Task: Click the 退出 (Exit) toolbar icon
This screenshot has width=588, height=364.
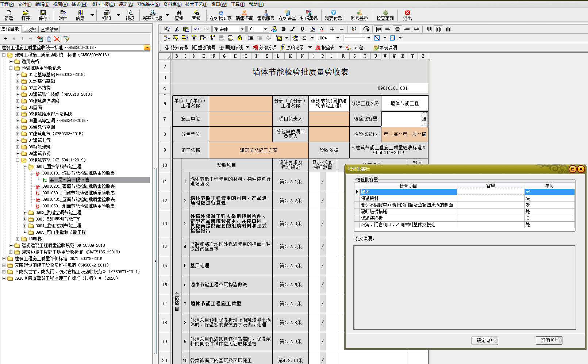Action: point(407,15)
